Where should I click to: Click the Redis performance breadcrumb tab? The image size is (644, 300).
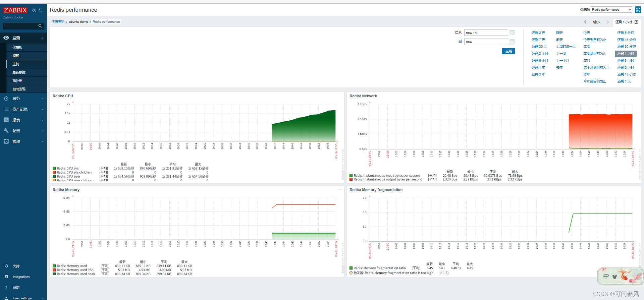click(x=106, y=22)
